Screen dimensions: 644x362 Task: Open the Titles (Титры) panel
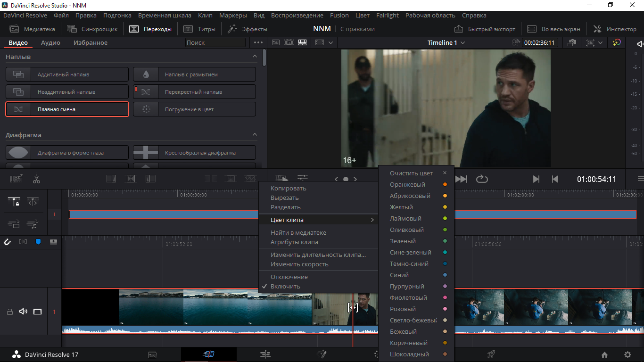pos(199,29)
